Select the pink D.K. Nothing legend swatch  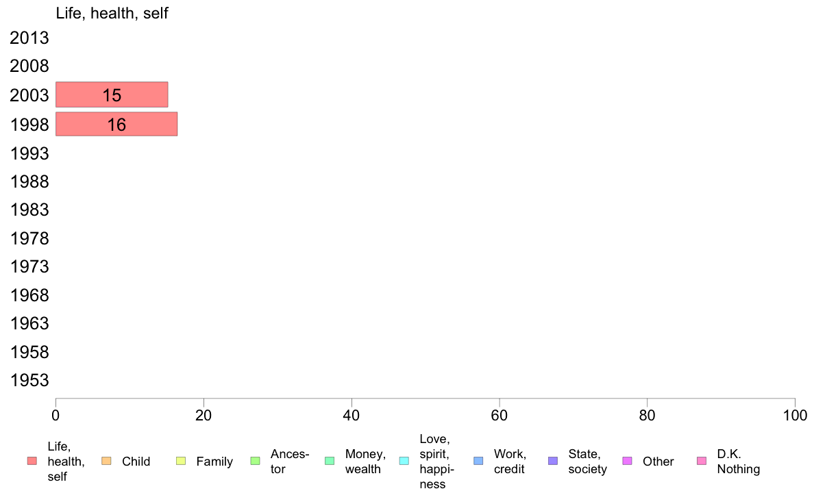(x=702, y=461)
